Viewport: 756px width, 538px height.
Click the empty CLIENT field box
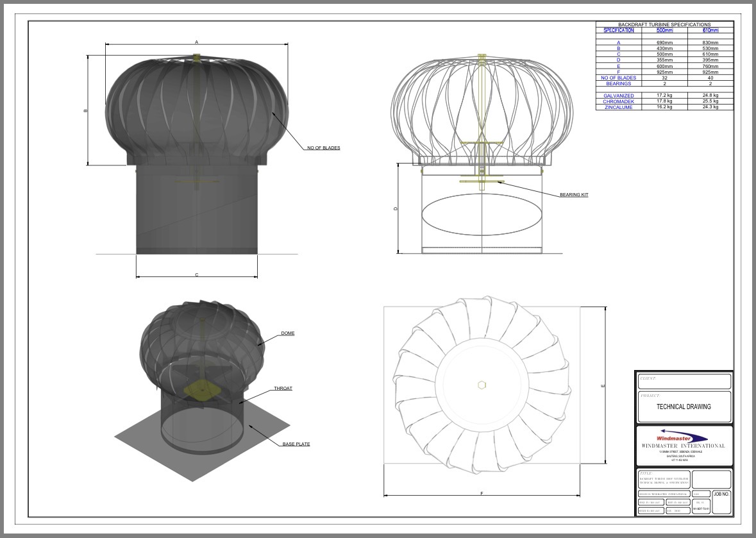(x=684, y=382)
